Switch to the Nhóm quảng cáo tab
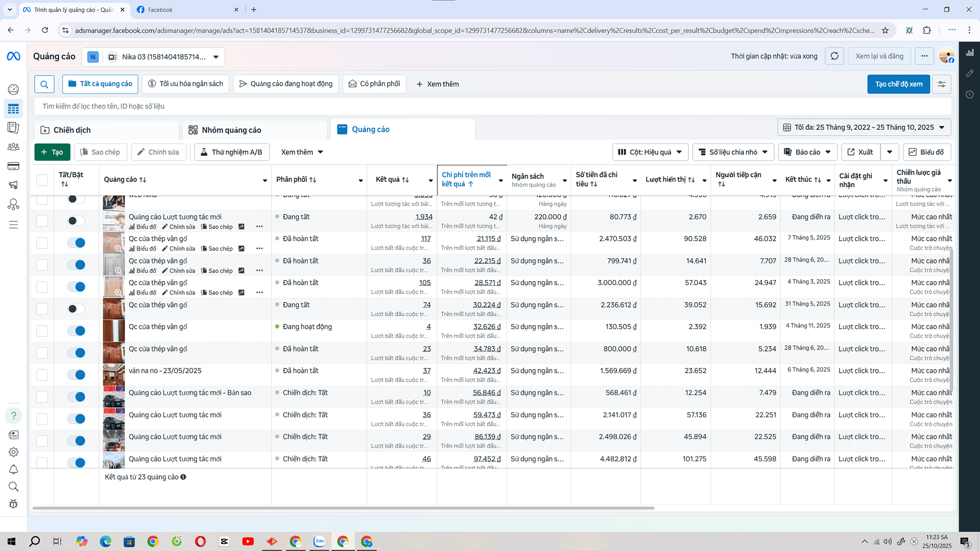Screen dimensions: 980x551 [231, 130]
